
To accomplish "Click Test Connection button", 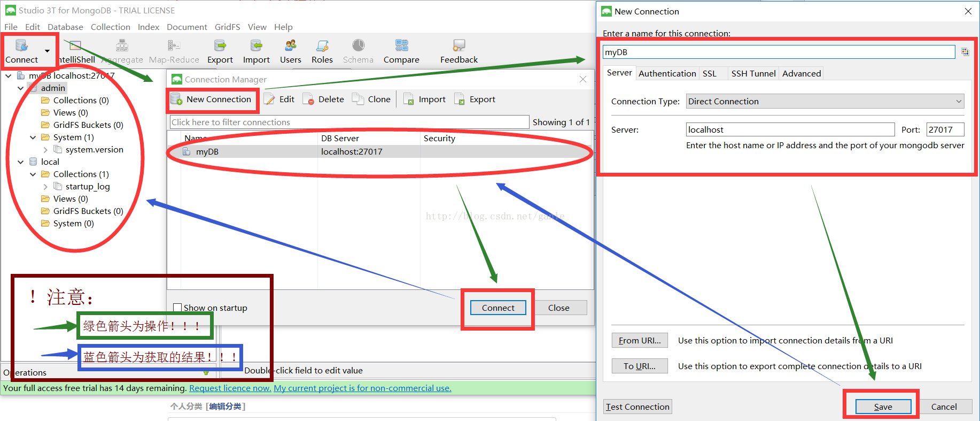I will tap(637, 407).
